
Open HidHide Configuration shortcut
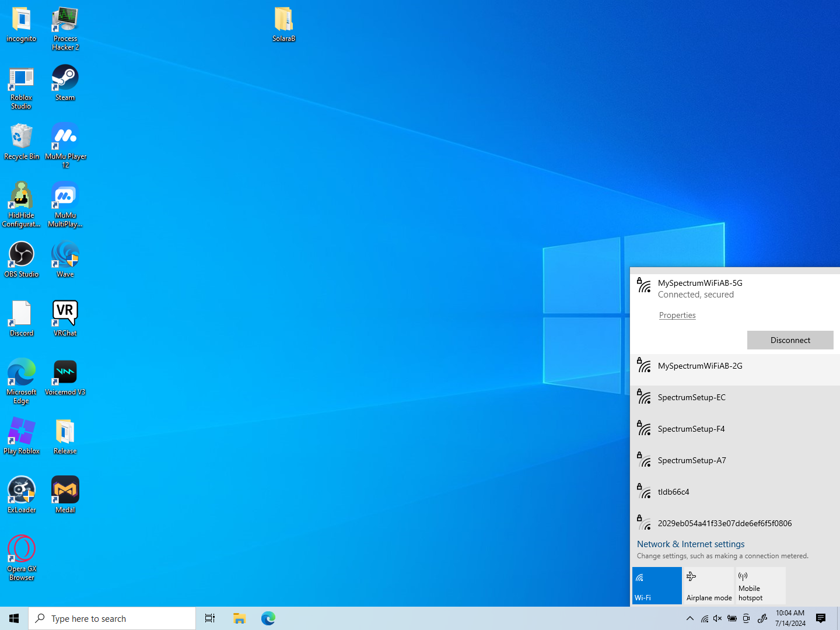pyautogui.click(x=22, y=205)
